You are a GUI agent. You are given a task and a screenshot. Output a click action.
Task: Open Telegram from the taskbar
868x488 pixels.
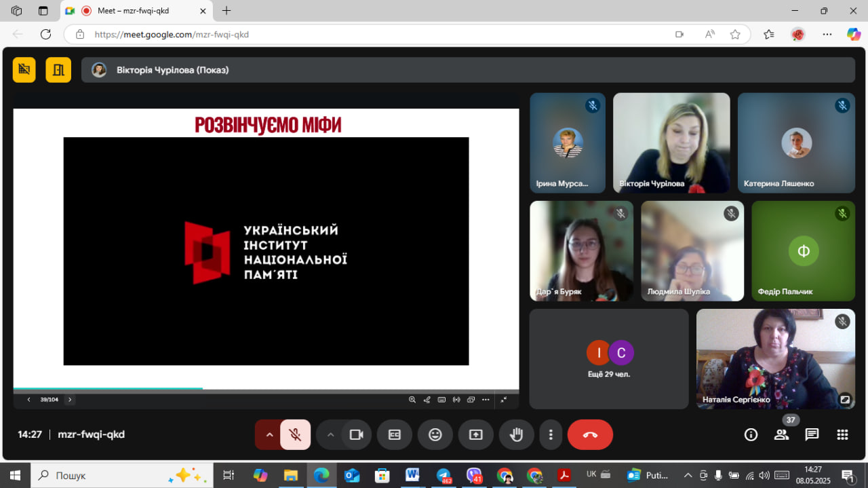point(444,475)
